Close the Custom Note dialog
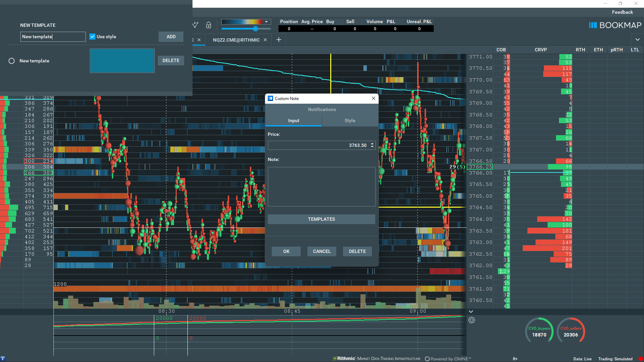Viewport: 644px width, 362px height. (373, 98)
